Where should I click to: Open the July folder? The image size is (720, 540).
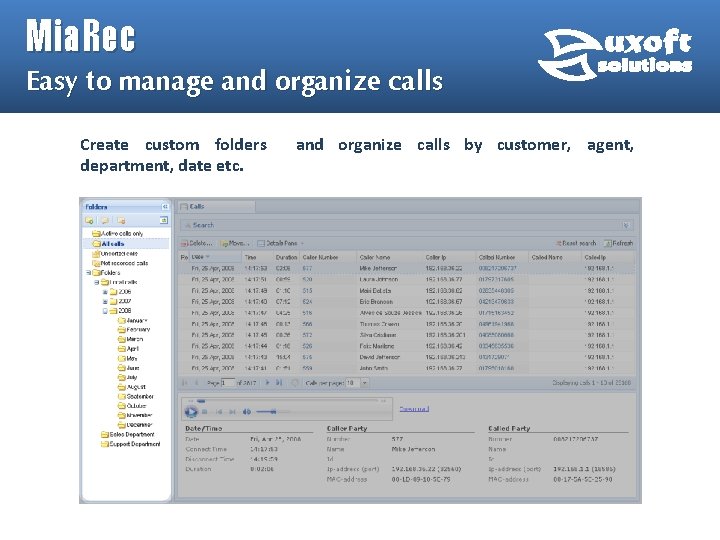128,377
